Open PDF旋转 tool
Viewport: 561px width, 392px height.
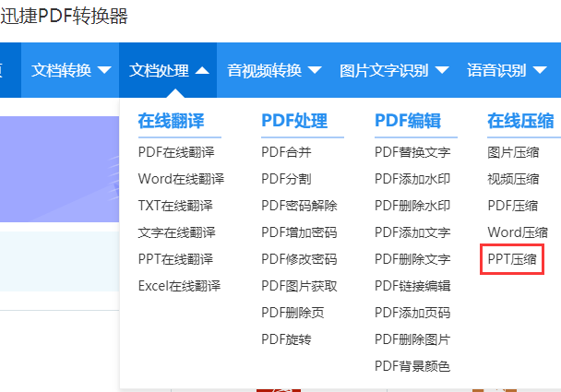286,339
